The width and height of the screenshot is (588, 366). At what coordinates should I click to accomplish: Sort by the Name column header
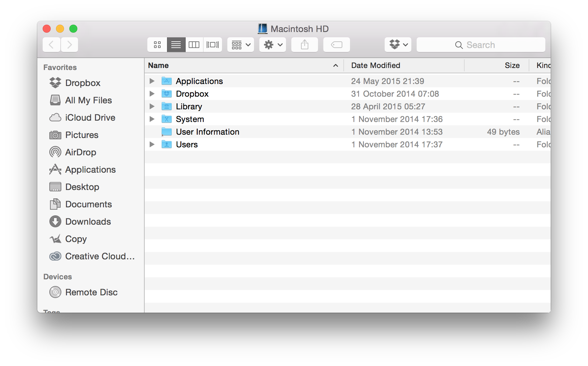point(244,65)
